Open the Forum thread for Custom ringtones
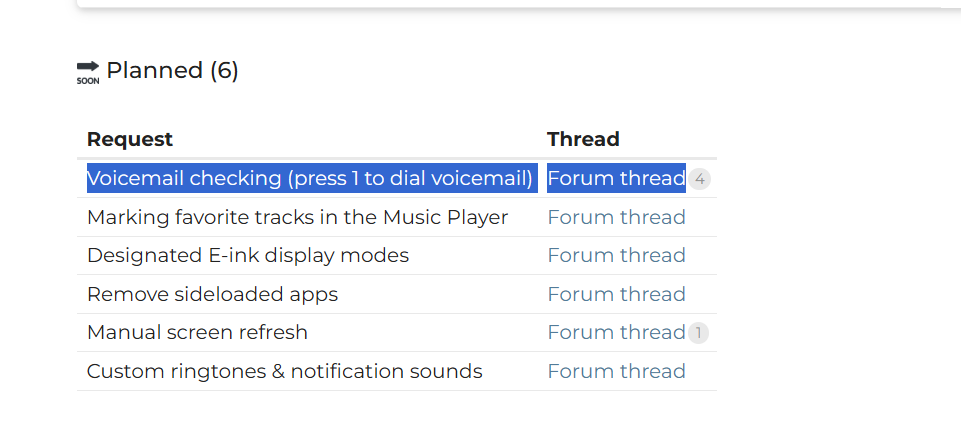Image resolution: width=961 pixels, height=426 pixels. (616, 371)
